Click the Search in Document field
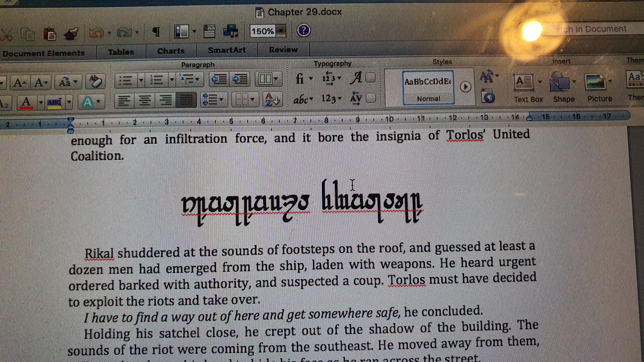 [x=600, y=29]
